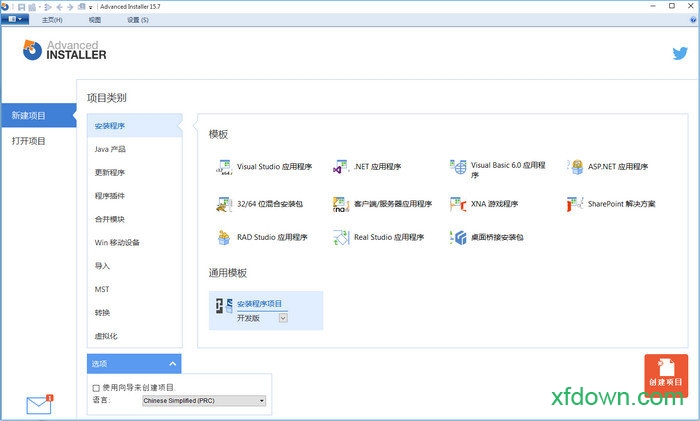Click the XNA 游戏程序 label
The image size is (700, 421).
tap(494, 204)
